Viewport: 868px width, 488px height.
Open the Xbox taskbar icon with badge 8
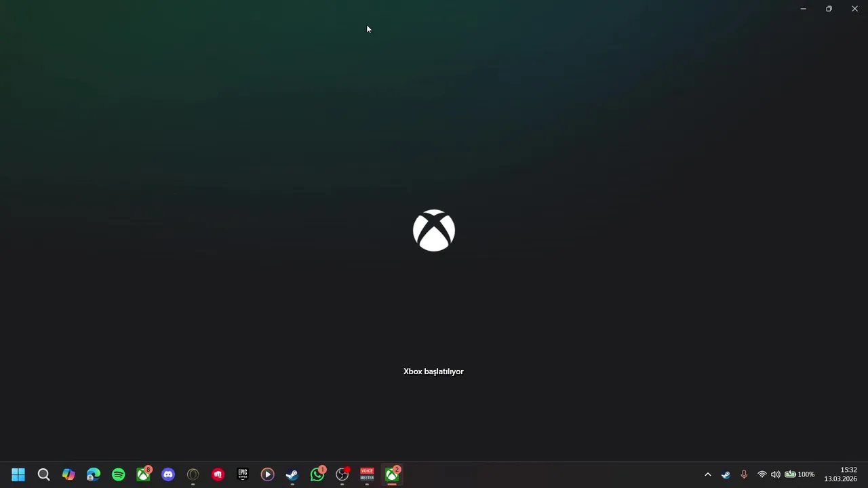(x=144, y=474)
